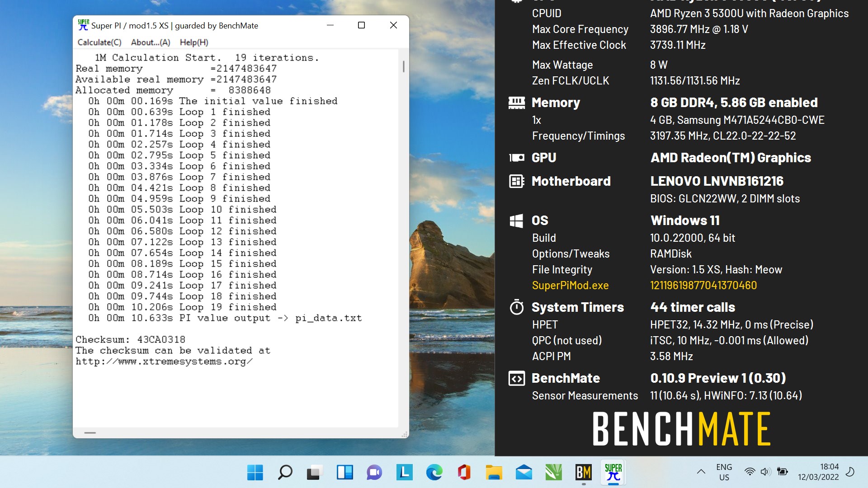Click the Samsung M471A5244CB0-CWE memory entry

click(737, 120)
